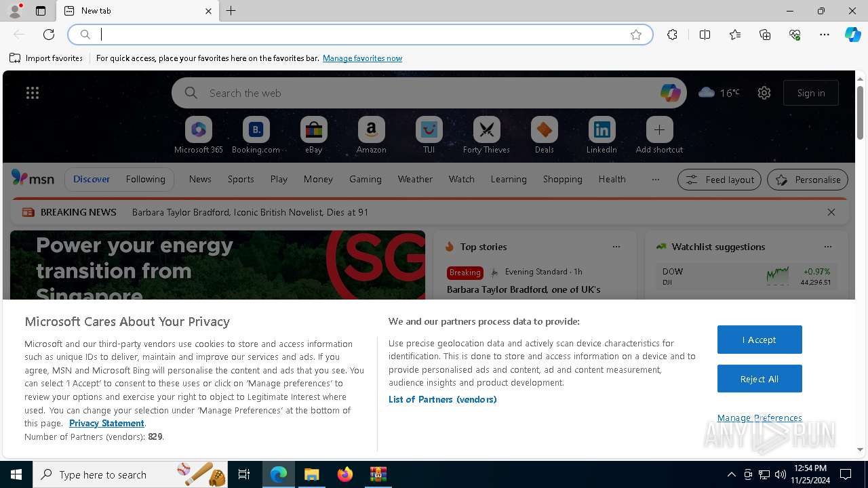
Task: Focus the browser address bar
Action: coord(359,35)
